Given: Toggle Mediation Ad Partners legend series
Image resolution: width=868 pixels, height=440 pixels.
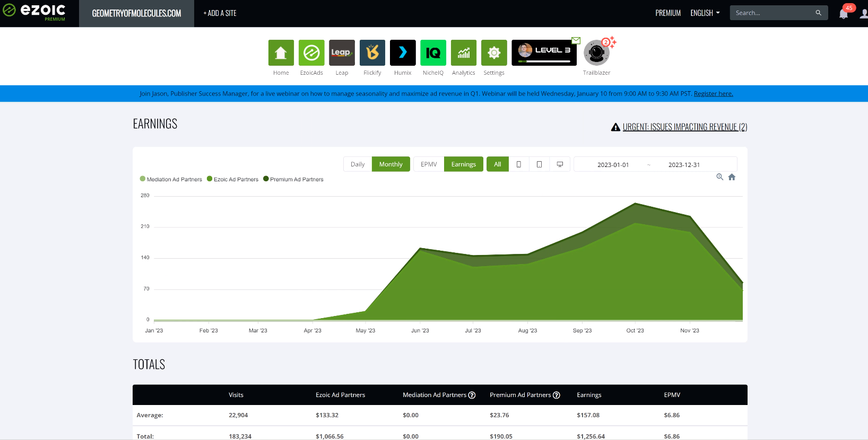Looking at the screenshot, I should (x=171, y=179).
